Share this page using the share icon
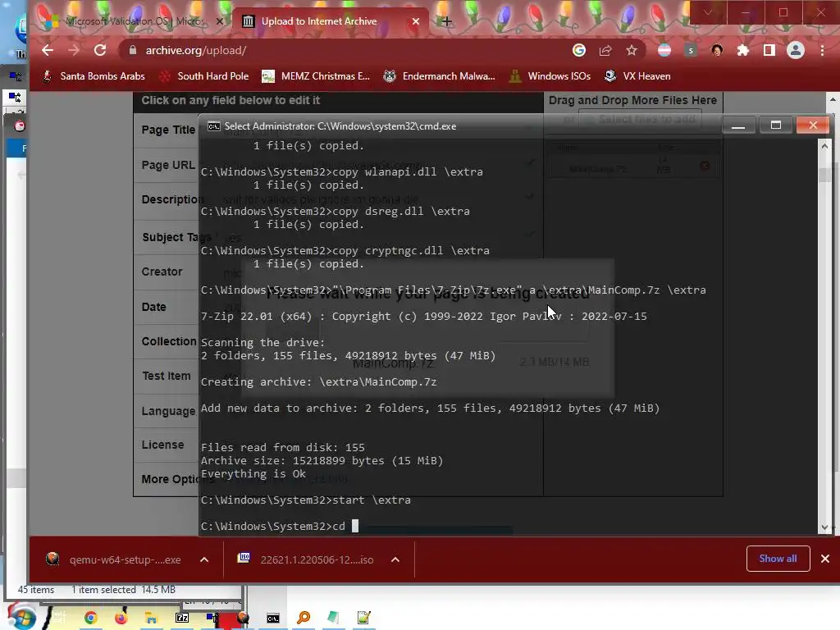The width and height of the screenshot is (840, 630). (605, 50)
